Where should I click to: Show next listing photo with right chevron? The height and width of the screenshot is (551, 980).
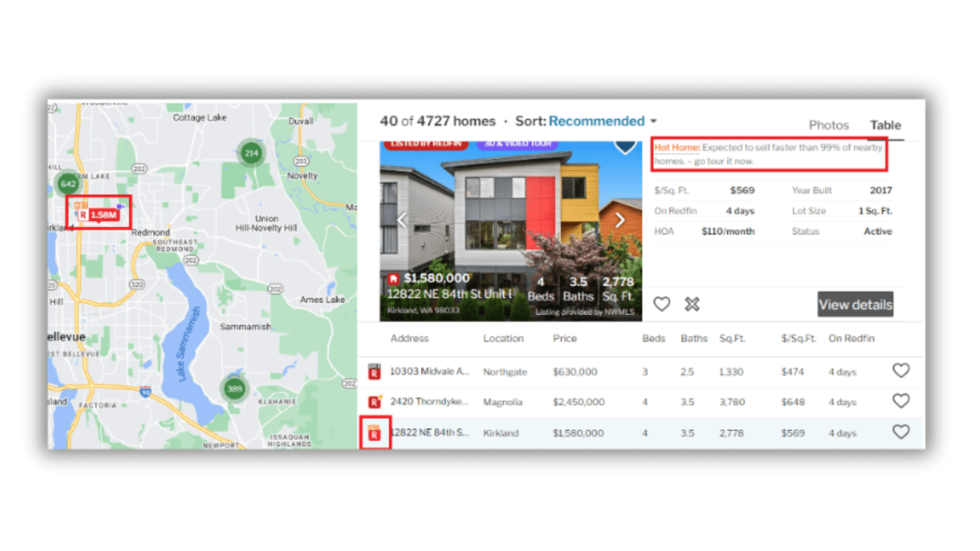(620, 220)
